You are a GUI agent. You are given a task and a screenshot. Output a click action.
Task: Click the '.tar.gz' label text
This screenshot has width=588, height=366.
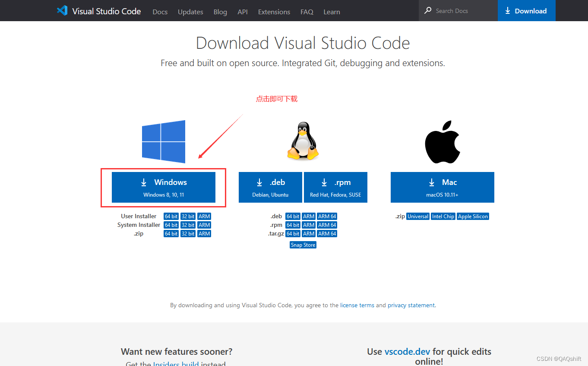(276, 234)
